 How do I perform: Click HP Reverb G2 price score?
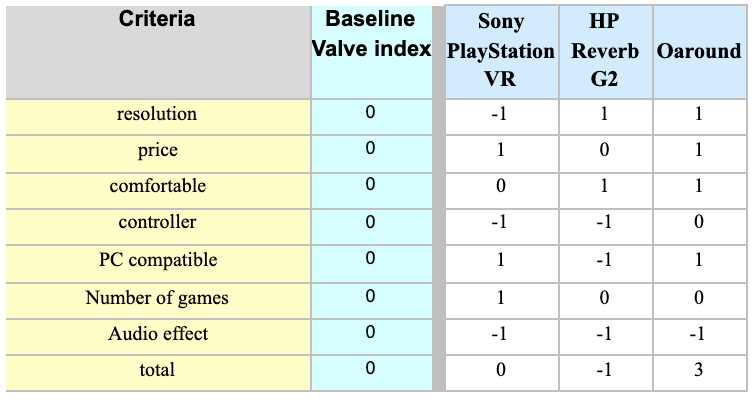[x=605, y=153]
